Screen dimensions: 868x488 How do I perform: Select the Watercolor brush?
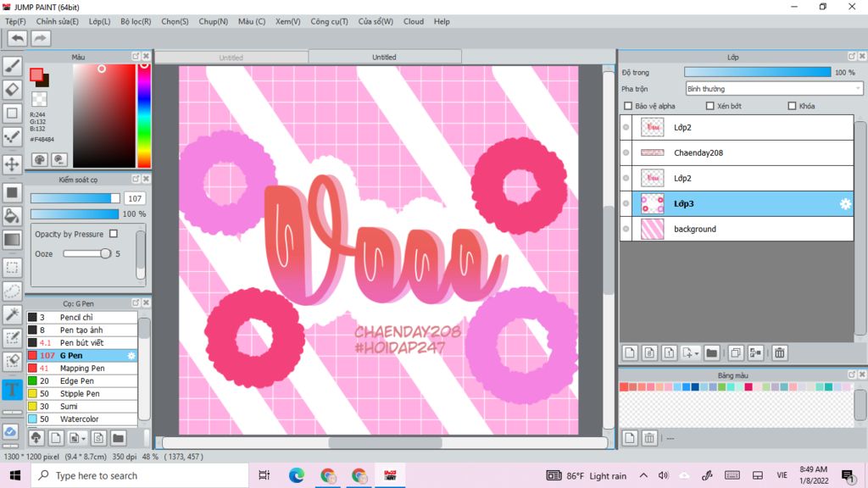tap(82, 419)
